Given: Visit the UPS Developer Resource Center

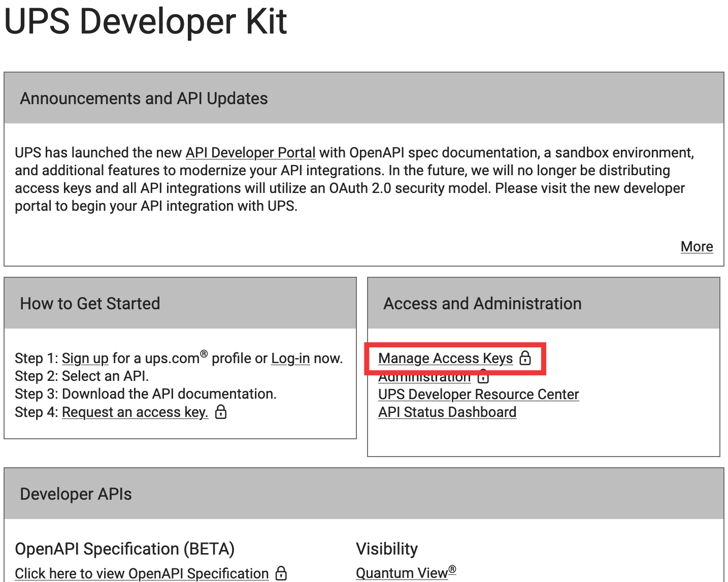Looking at the screenshot, I should 478,394.
